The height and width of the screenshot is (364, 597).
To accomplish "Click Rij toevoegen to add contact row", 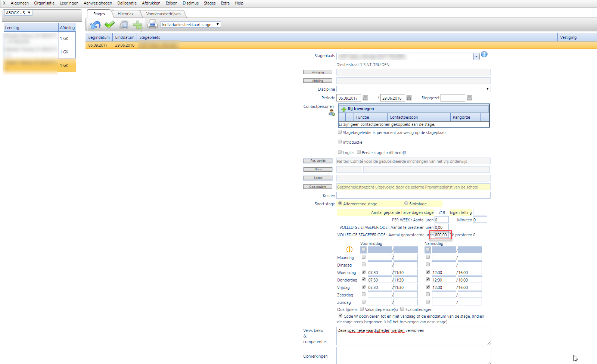I will [360, 109].
